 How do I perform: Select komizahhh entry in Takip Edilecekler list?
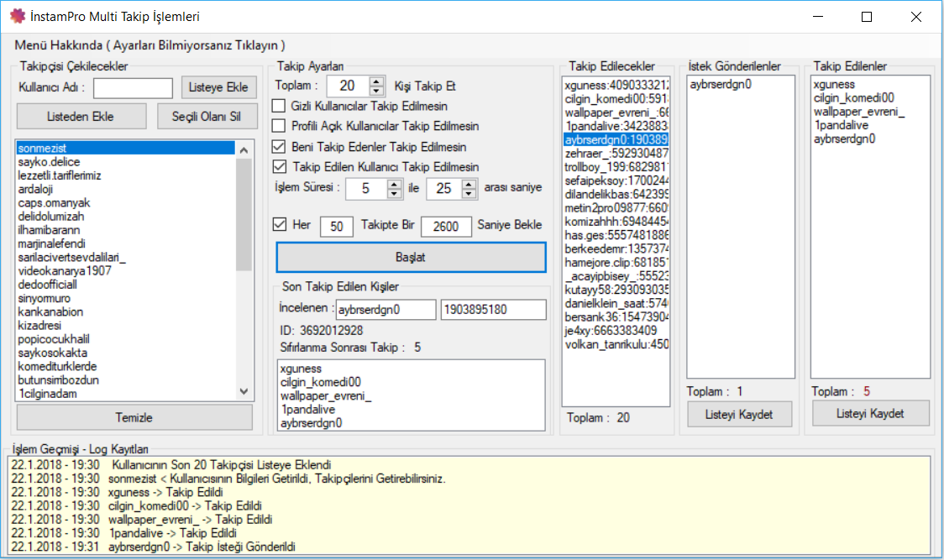coord(616,222)
